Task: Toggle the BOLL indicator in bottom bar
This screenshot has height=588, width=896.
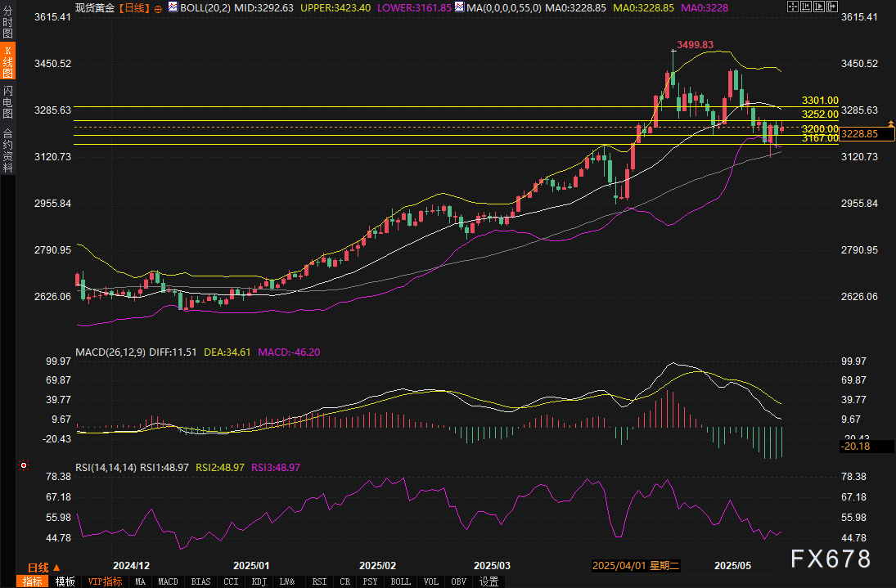Action: click(401, 581)
